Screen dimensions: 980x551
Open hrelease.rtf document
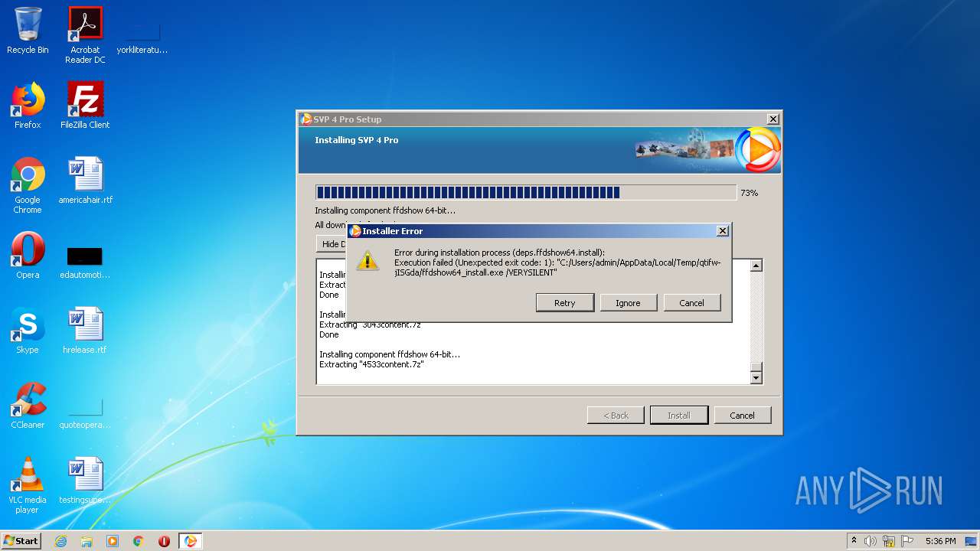(85, 331)
